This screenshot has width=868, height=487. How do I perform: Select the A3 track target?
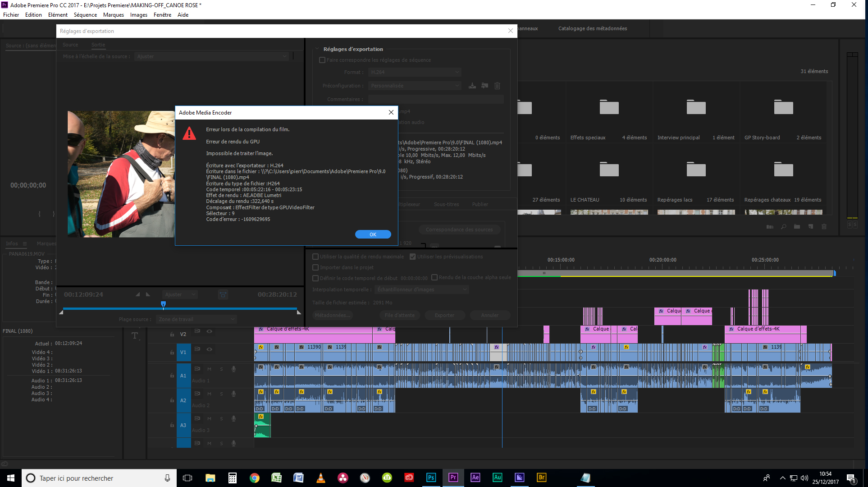click(183, 425)
